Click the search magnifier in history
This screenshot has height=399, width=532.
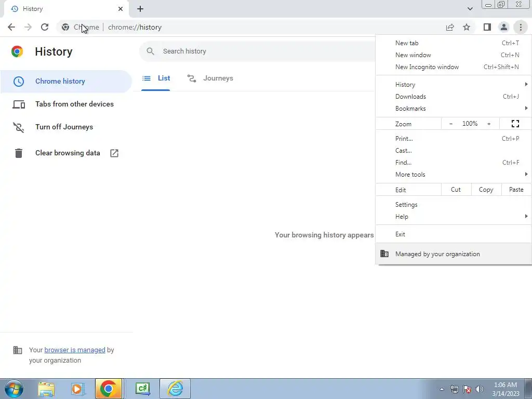[x=150, y=51]
